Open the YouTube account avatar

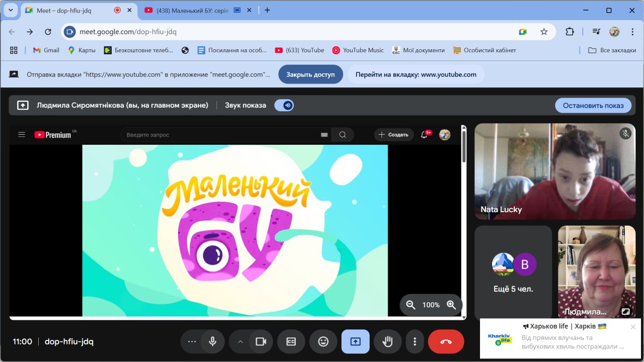(445, 134)
